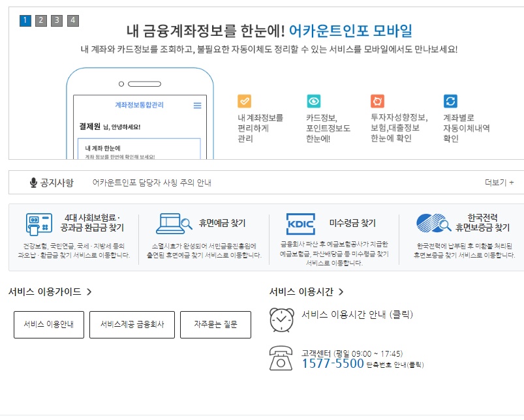Open 단축번호 안내(클릭) link
Viewport: 524px width, 420px height.
click(x=395, y=365)
